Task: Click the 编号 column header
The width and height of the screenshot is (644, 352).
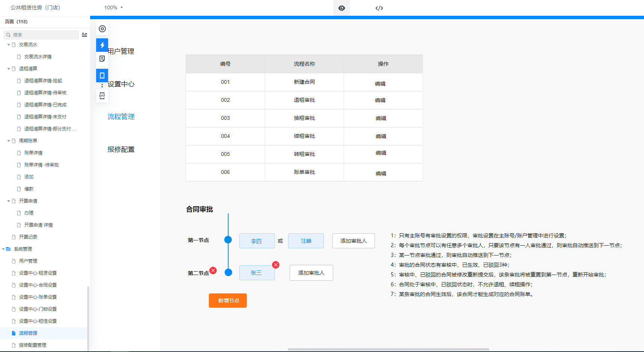Action: 225,64
